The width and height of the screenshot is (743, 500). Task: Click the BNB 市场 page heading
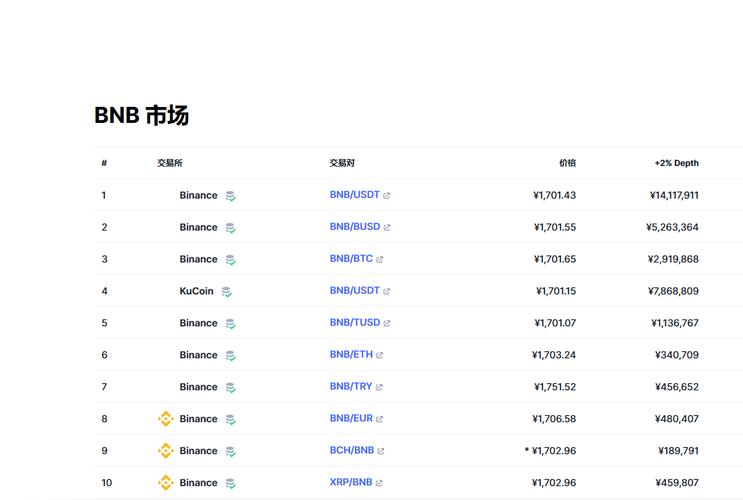[141, 115]
